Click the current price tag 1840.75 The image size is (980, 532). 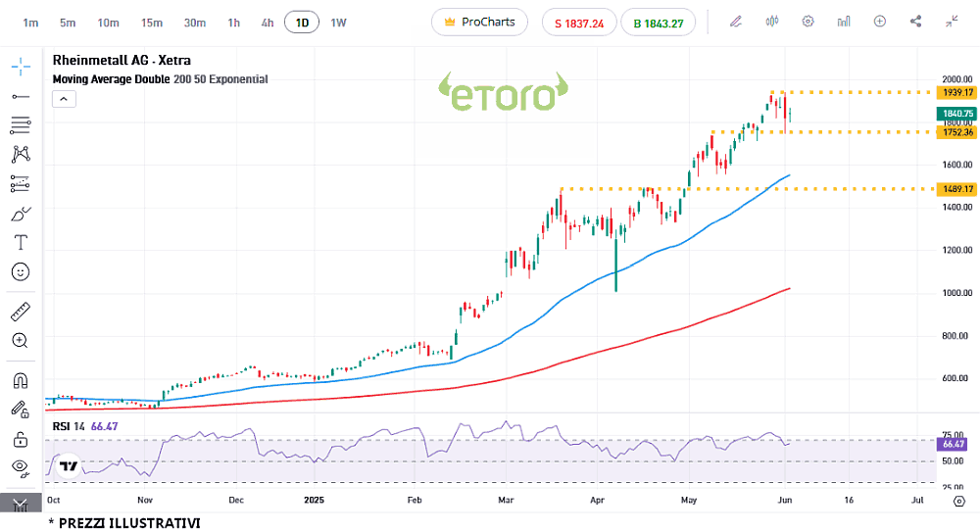pyautogui.click(x=956, y=113)
